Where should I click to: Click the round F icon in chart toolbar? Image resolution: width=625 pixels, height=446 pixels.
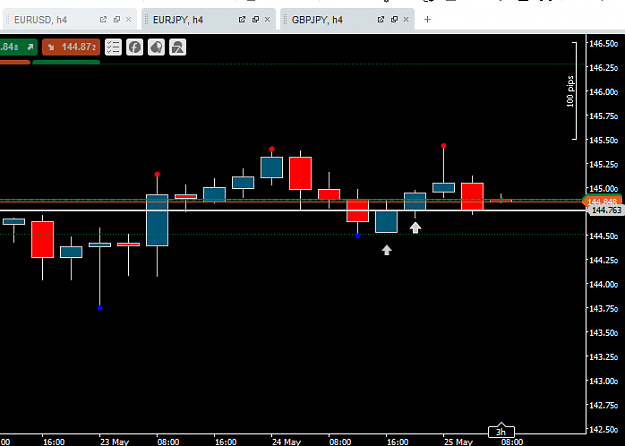click(x=135, y=47)
